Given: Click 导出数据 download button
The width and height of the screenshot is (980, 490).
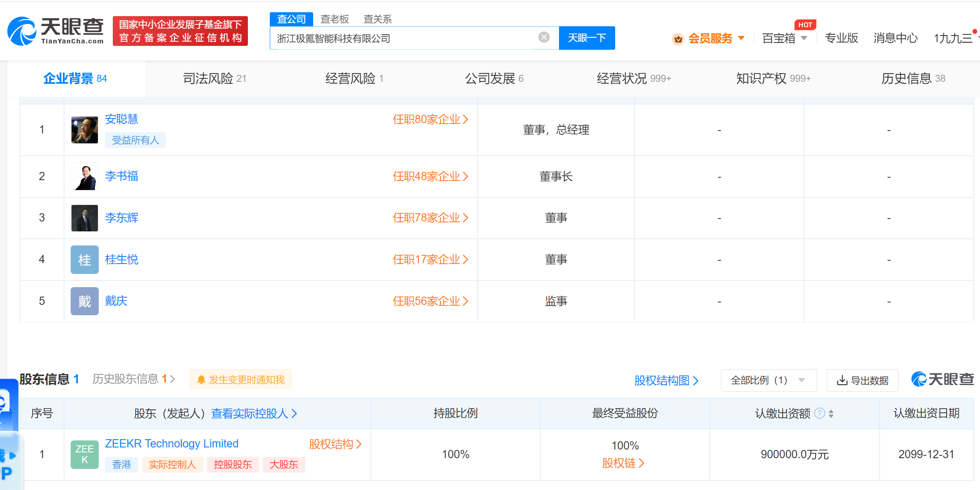Looking at the screenshot, I should (x=862, y=381).
